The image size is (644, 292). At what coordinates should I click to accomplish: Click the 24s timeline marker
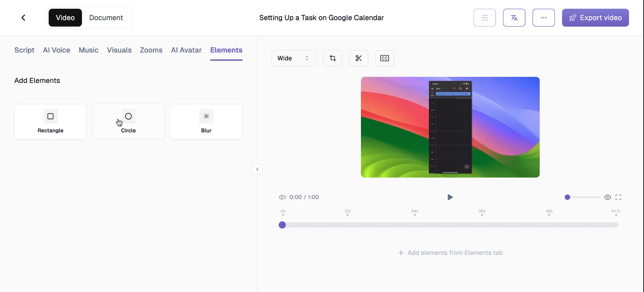[x=415, y=212]
